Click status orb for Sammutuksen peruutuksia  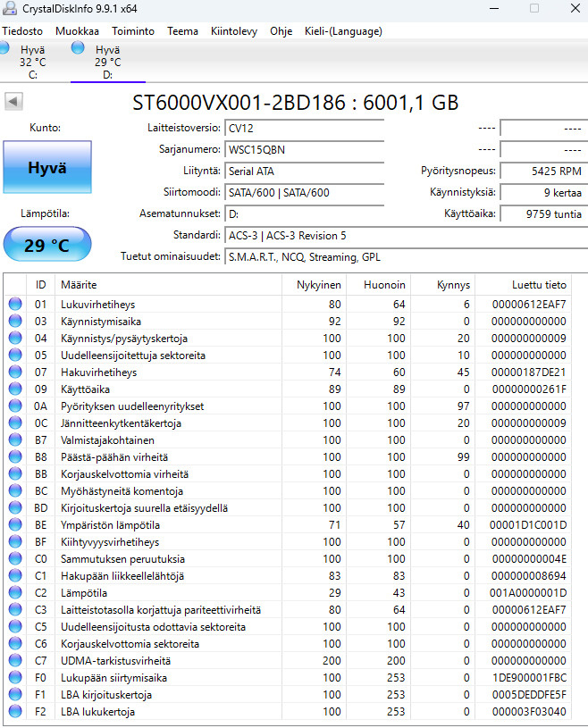pos(15,558)
